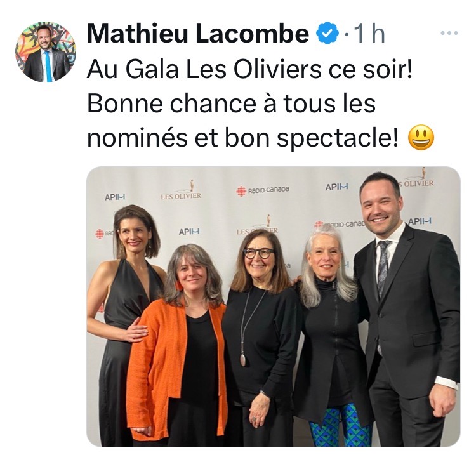Click the tweet line "Au Gala Les Oliviers ce soir!"
The image size is (476, 455).
[x=249, y=69]
